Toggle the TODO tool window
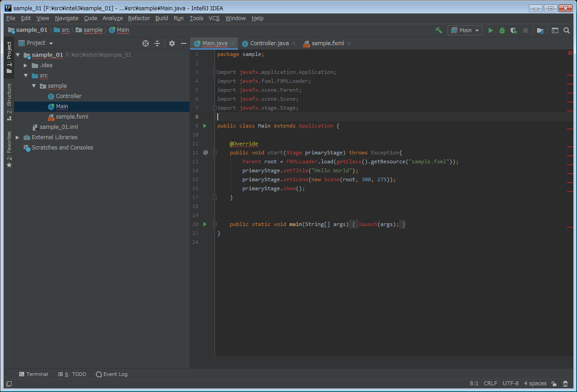 [x=72, y=374]
